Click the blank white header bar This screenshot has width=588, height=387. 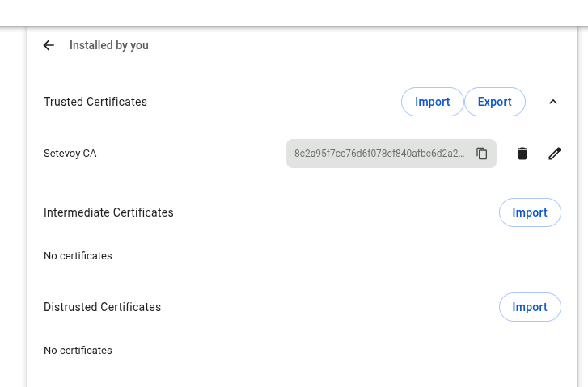click(x=294, y=11)
